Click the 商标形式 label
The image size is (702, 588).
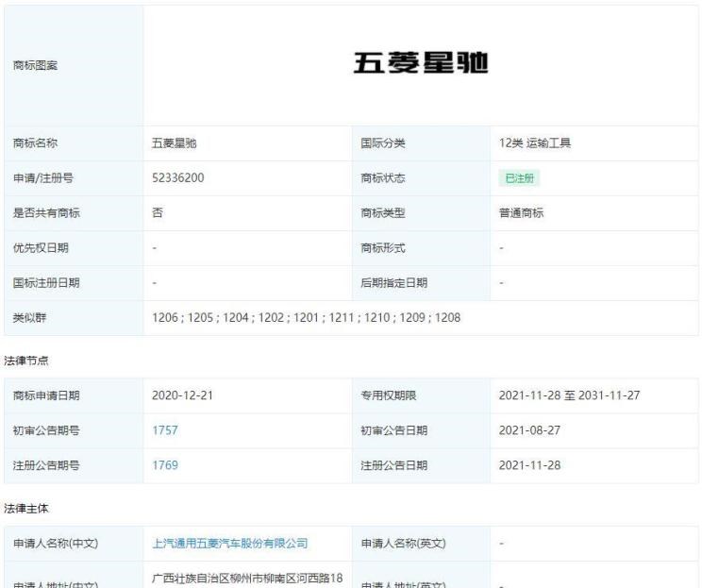click(383, 247)
